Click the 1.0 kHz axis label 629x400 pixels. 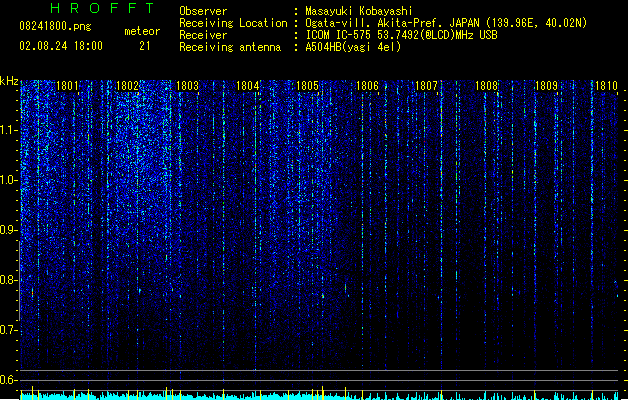[8, 180]
